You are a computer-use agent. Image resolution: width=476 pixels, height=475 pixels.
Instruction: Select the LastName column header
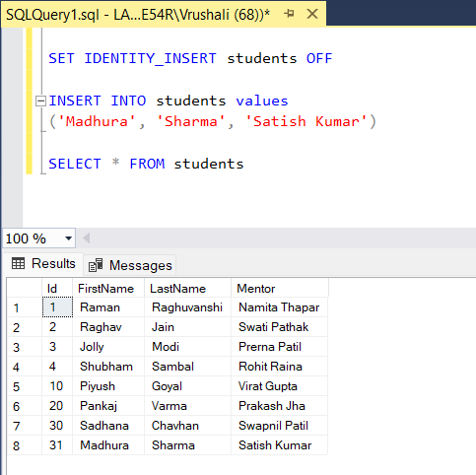click(x=187, y=289)
